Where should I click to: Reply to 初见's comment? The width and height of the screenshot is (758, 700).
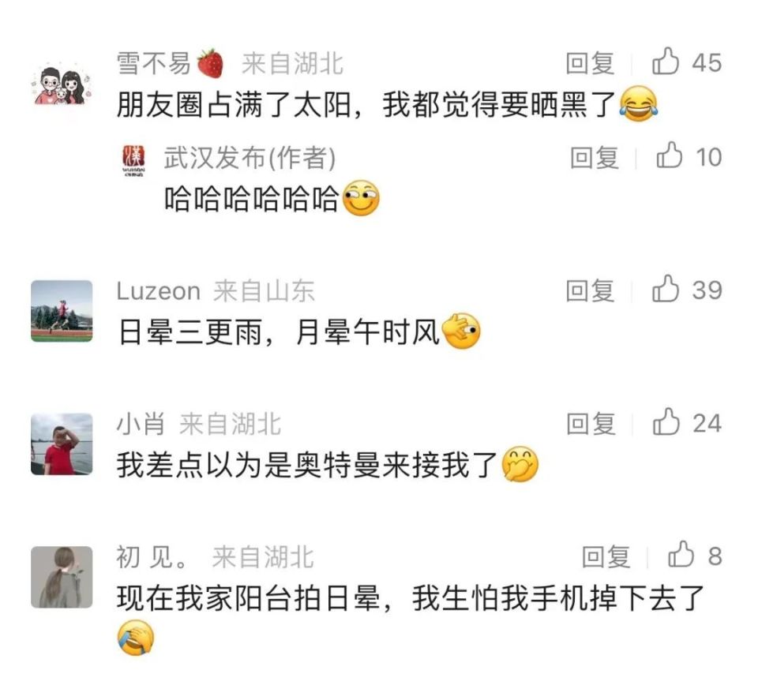click(606, 556)
